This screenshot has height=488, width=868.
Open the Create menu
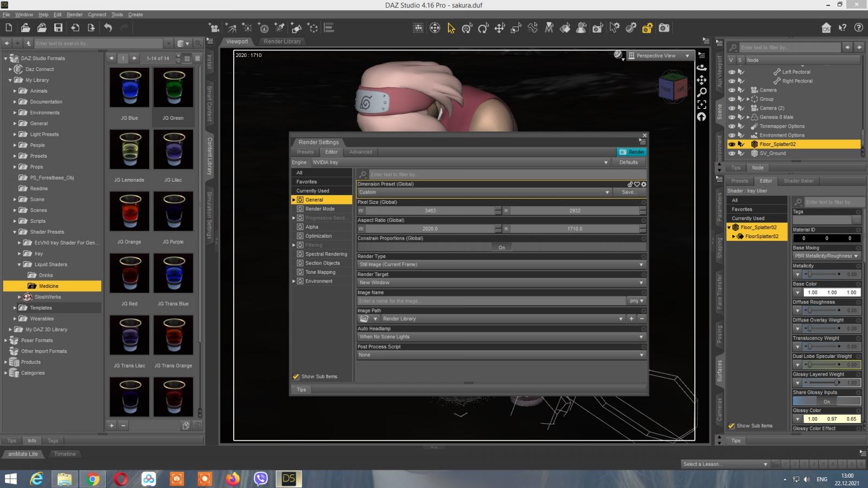coord(136,15)
